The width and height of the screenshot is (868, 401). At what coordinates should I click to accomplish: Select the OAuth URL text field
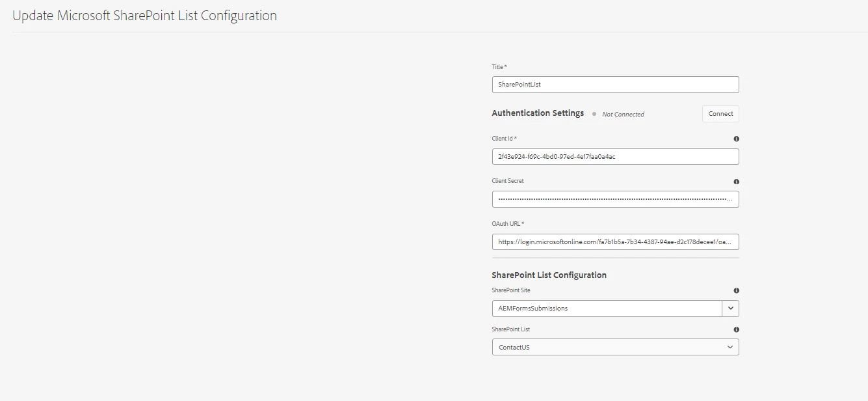click(x=615, y=242)
